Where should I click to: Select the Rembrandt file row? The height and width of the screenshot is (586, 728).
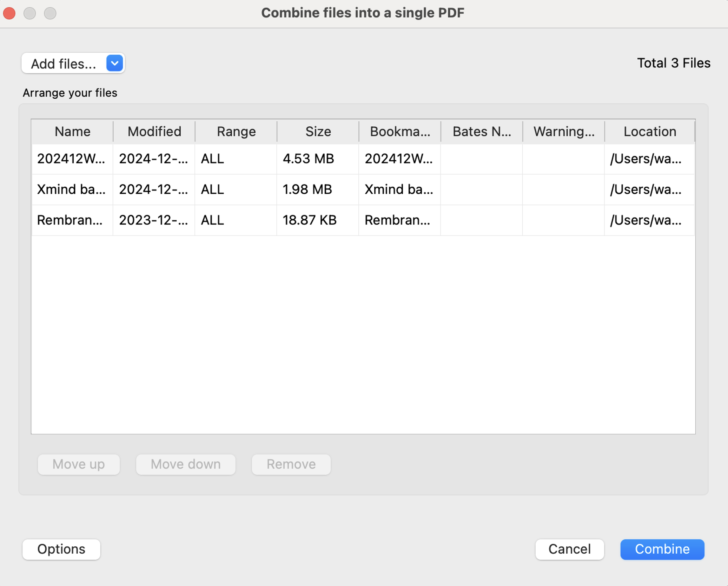(70, 220)
